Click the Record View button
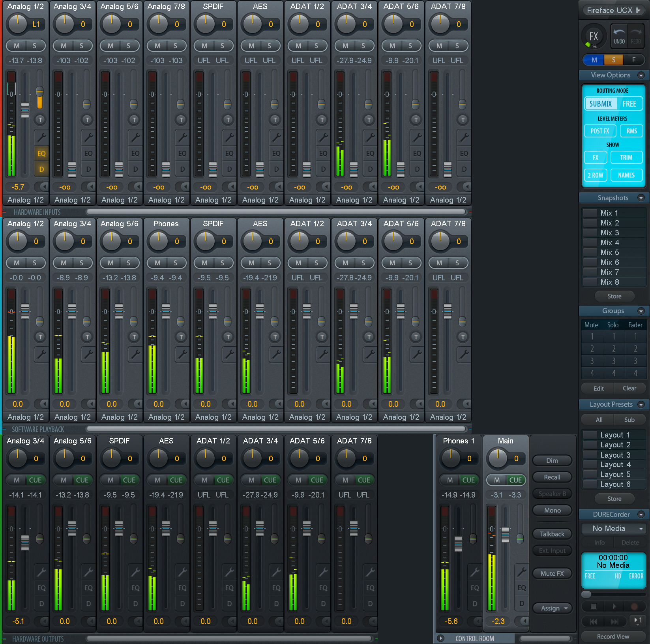The image size is (650, 644). click(613, 636)
